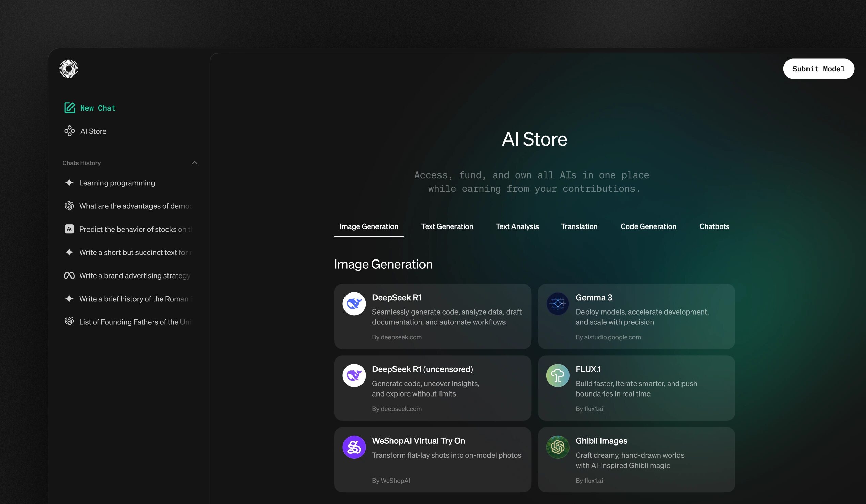The width and height of the screenshot is (866, 504).
Task: Click the sparkle icon beside Roman history chat
Action: (x=69, y=298)
